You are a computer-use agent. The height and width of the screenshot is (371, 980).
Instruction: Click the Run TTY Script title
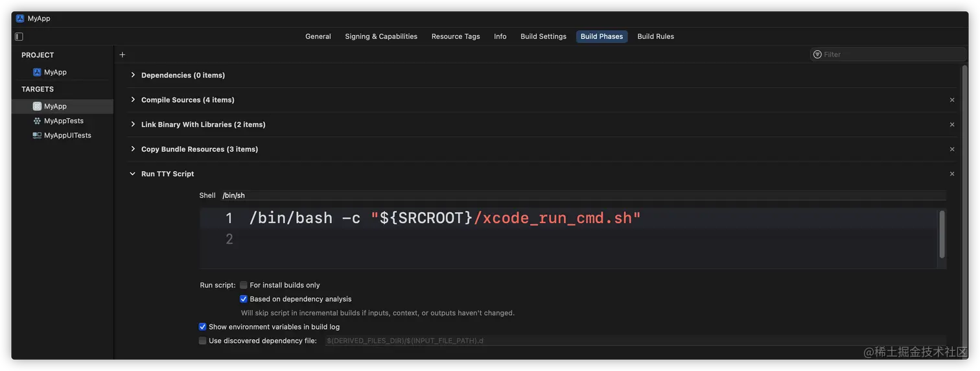coord(167,174)
